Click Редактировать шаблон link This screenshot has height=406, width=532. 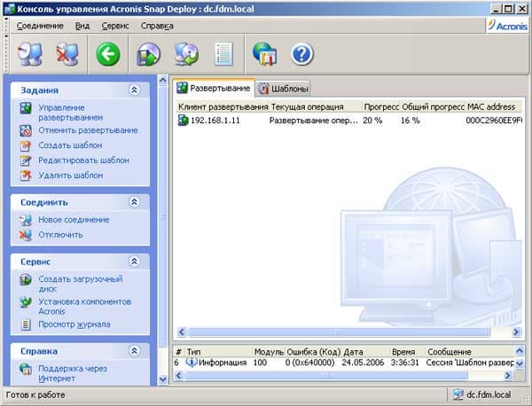click(x=84, y=160)
